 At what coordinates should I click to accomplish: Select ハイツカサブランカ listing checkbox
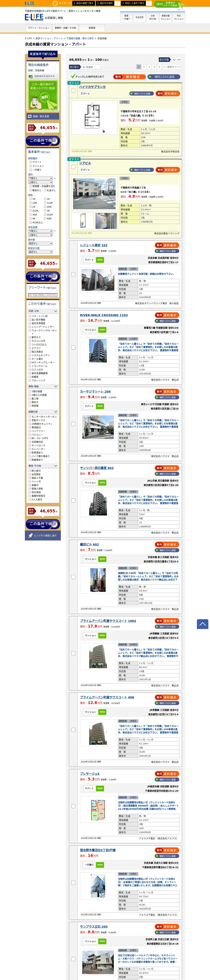(x=73, y=90)
